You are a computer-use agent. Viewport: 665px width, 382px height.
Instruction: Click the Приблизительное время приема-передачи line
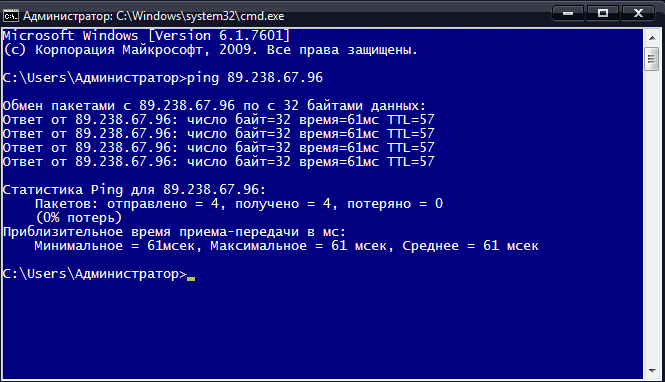(x=174, y=232)
